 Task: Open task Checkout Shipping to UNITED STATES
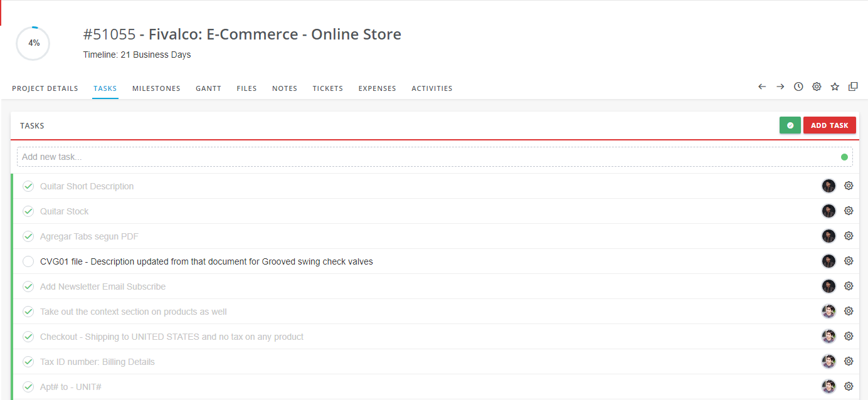click(172, 337)
